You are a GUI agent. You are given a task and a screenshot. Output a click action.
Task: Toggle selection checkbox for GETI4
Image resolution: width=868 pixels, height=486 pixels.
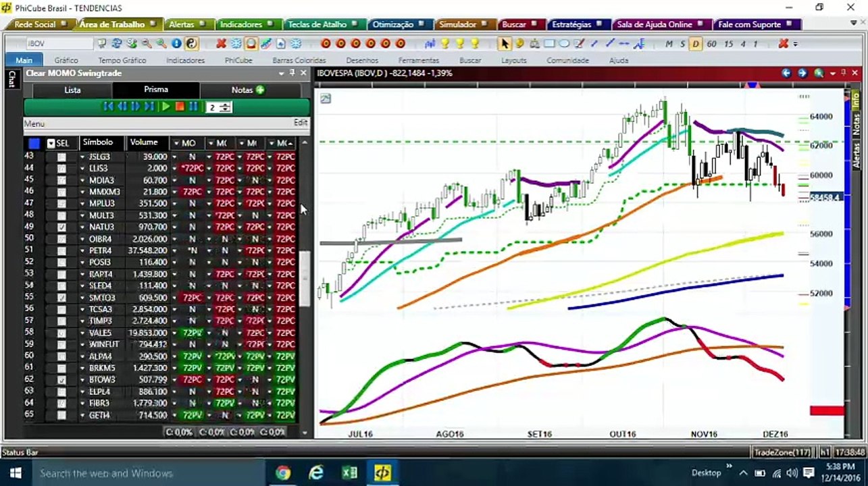[61, 415]
